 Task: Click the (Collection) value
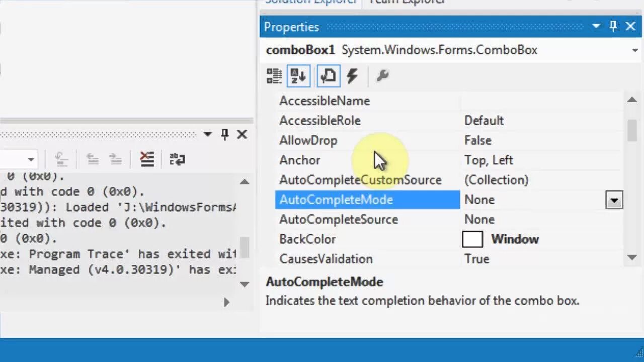496,180
